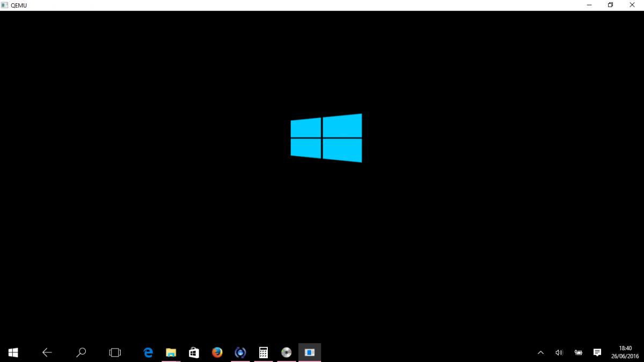
Task: Open the blue circular app in taskbar
Action: (x=240, y=352)
